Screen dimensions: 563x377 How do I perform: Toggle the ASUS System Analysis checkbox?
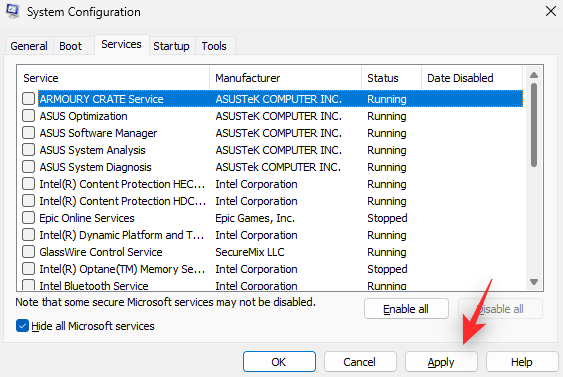[28, 150]
